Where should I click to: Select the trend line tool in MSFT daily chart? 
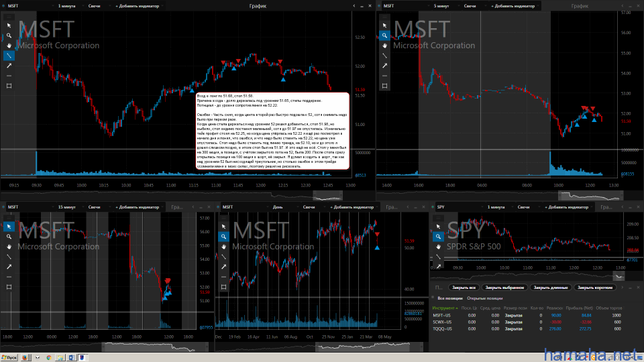click(223, 257)
